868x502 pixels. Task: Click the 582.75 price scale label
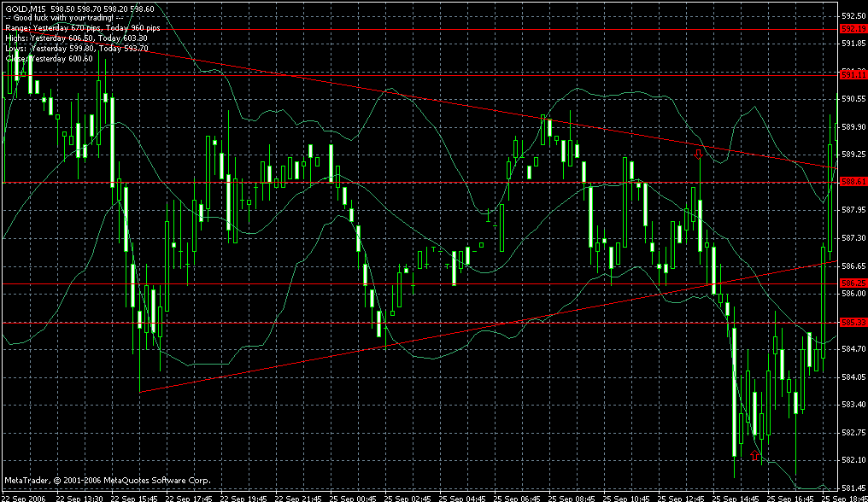pos(853,433)
